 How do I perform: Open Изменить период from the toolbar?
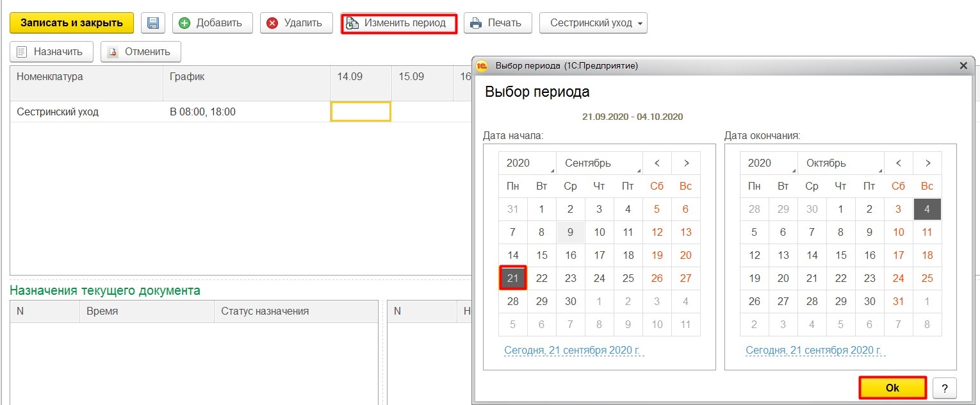point(398,23)
